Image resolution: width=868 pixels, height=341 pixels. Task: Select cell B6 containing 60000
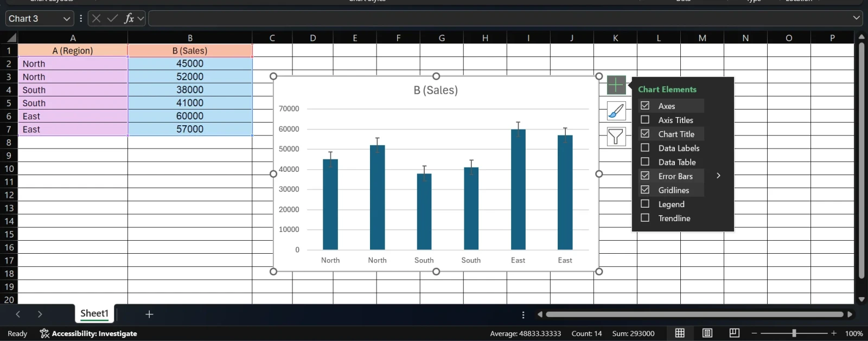(x=190, y=116)
